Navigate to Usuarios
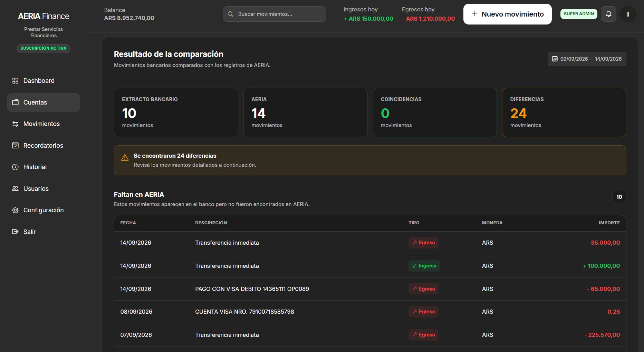This screenshot has width=644, height=352. click(44, 189)
